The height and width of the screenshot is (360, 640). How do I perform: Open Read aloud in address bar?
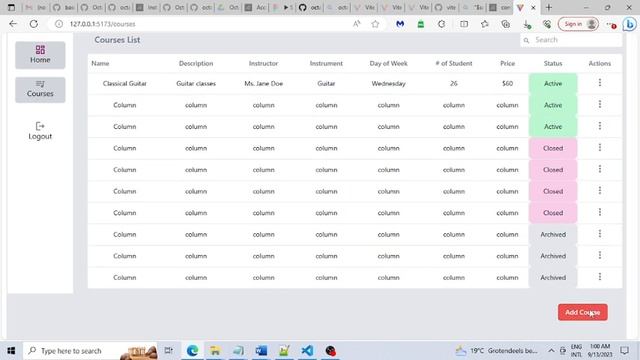click(x=356, y=24)
